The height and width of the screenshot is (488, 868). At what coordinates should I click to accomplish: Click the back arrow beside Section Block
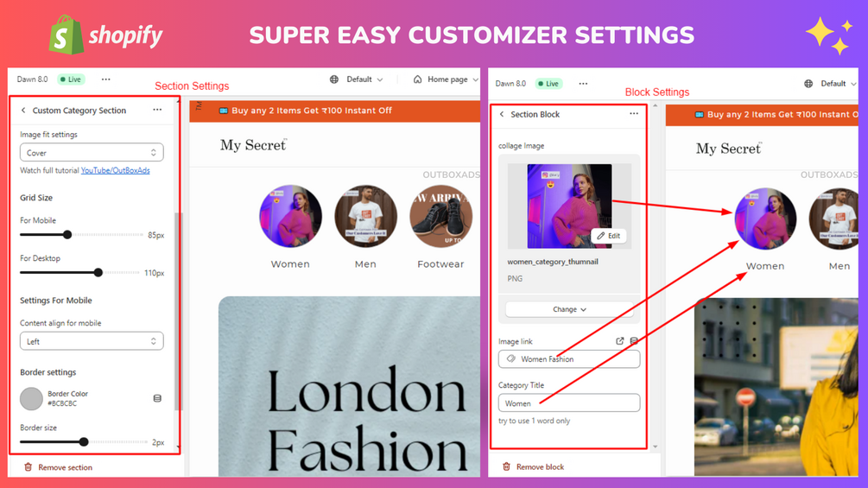click(x=502, y=114)
